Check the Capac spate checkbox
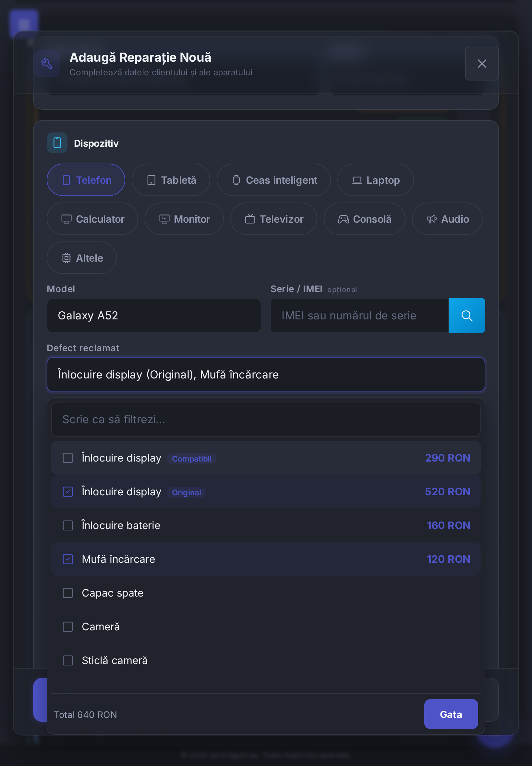Image resolution: width=532 pixels, height=766 pixels. 68,593
